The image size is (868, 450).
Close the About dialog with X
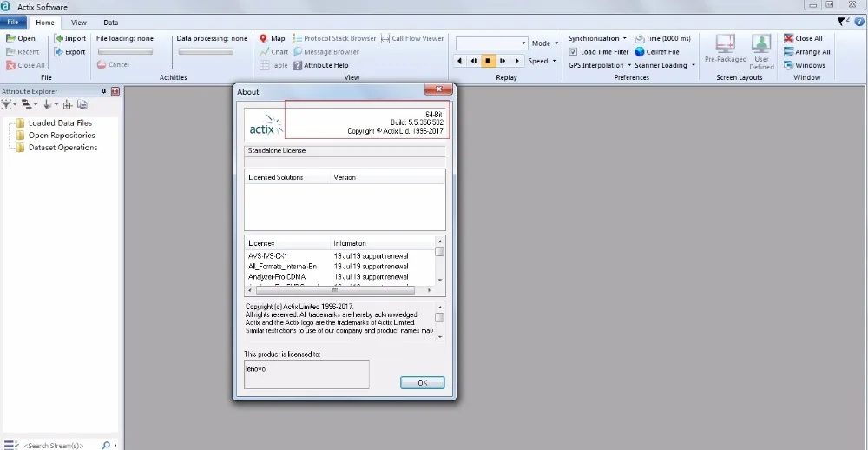(438, 89)
